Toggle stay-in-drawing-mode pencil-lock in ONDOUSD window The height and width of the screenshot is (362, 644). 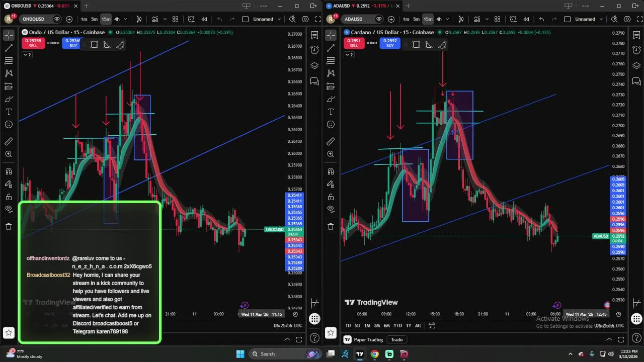coord(9,184)
